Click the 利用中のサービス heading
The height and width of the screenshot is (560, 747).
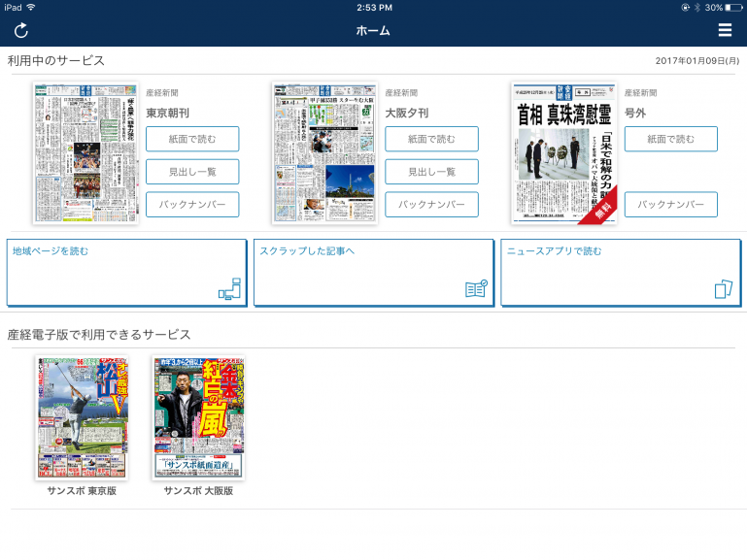55,60
